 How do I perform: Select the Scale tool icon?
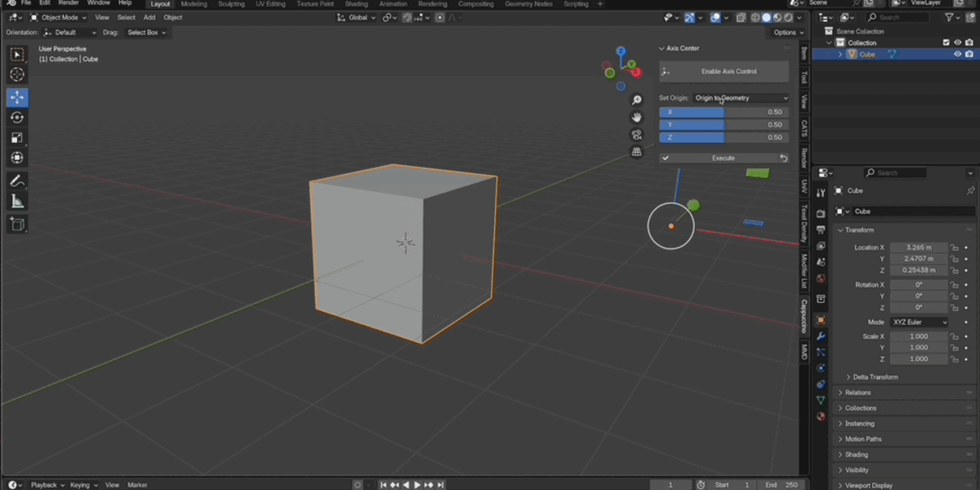[16, 137]
